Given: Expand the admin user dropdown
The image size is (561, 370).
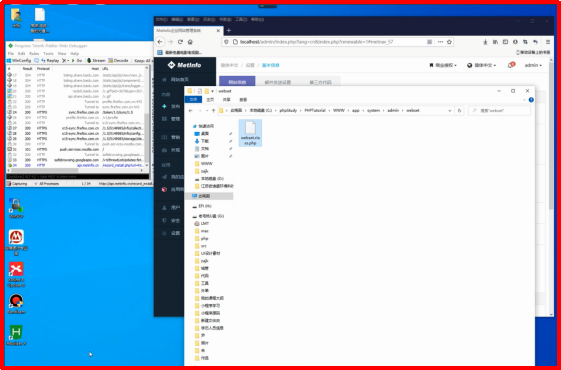Looking at the screenshot, I should 533,65.
